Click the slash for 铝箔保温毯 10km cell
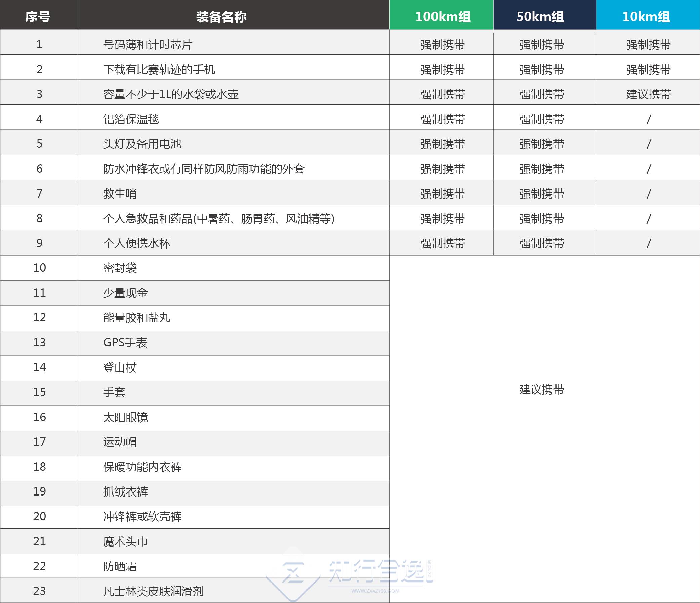700x603 pixels. [648, 119]
